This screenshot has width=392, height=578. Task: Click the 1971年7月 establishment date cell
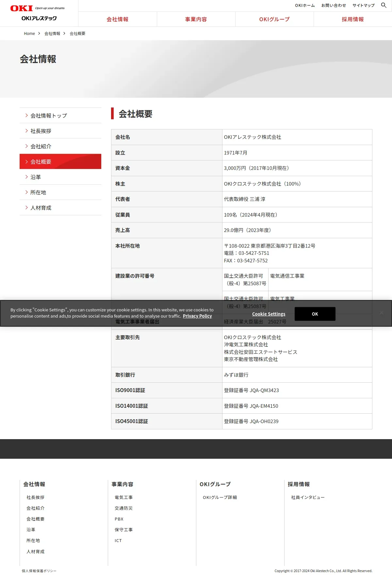click(x=297, y=153)
